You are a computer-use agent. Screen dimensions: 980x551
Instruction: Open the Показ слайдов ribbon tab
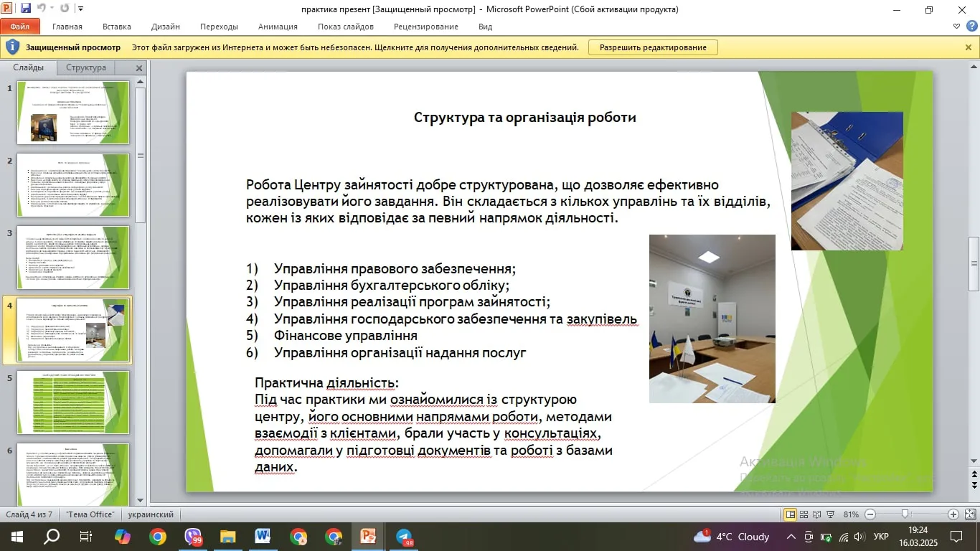pos(346,27)
